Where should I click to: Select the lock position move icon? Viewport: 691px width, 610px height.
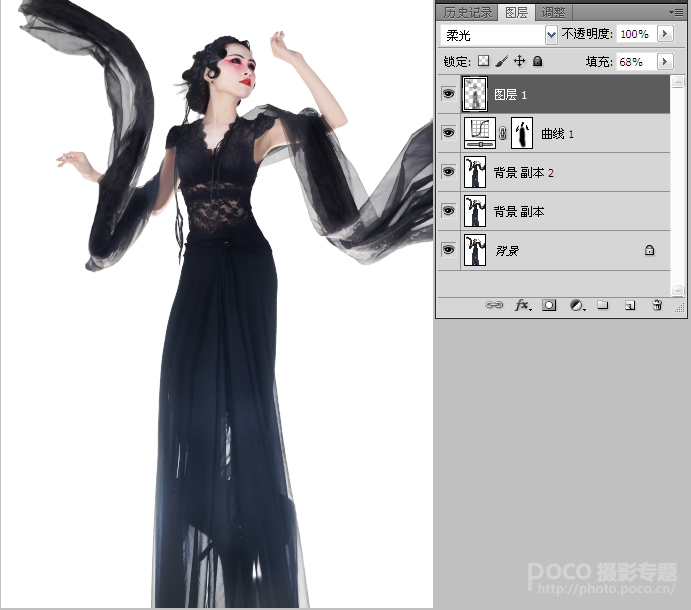520,61
